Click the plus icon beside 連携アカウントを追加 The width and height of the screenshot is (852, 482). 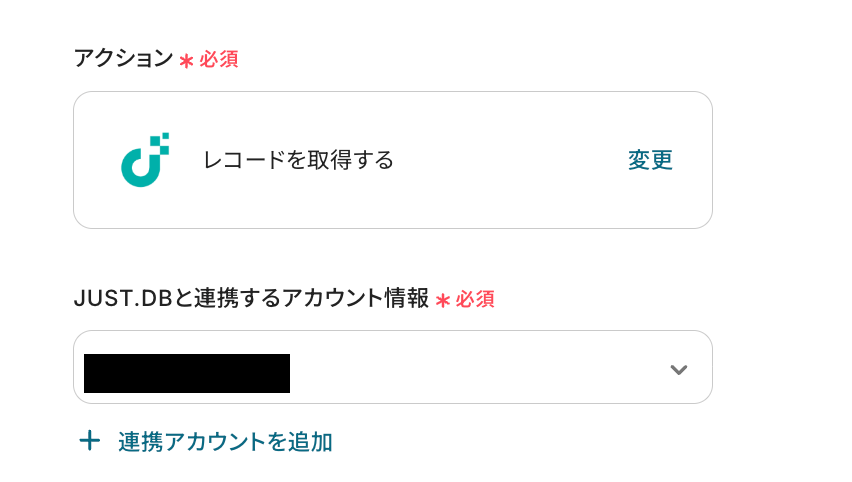coord(90,440)
